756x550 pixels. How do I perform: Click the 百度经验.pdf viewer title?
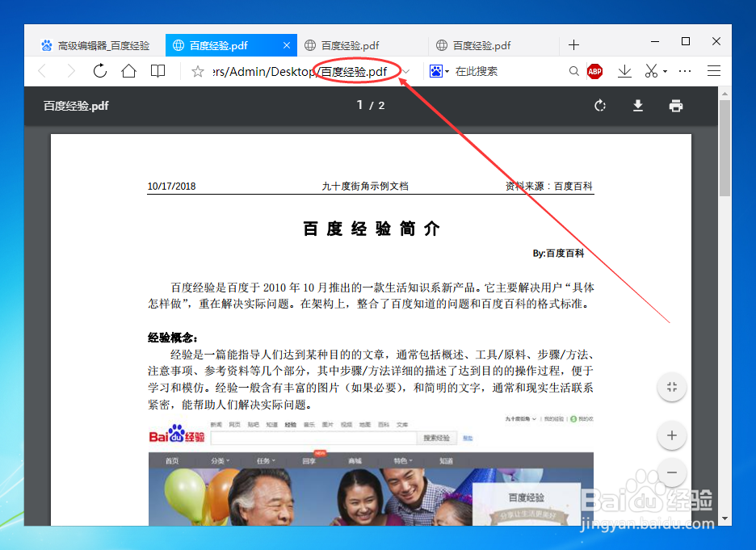pyautogui.click(x=76, y=106)
